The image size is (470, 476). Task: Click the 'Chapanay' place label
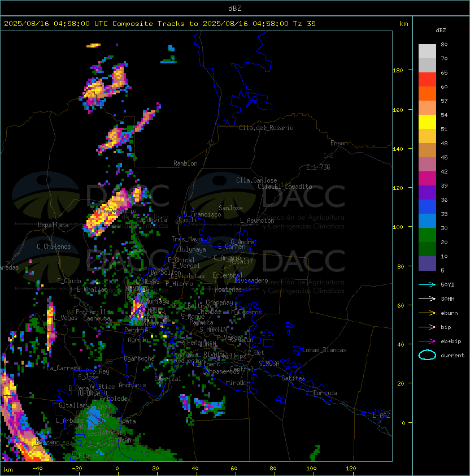219,302
